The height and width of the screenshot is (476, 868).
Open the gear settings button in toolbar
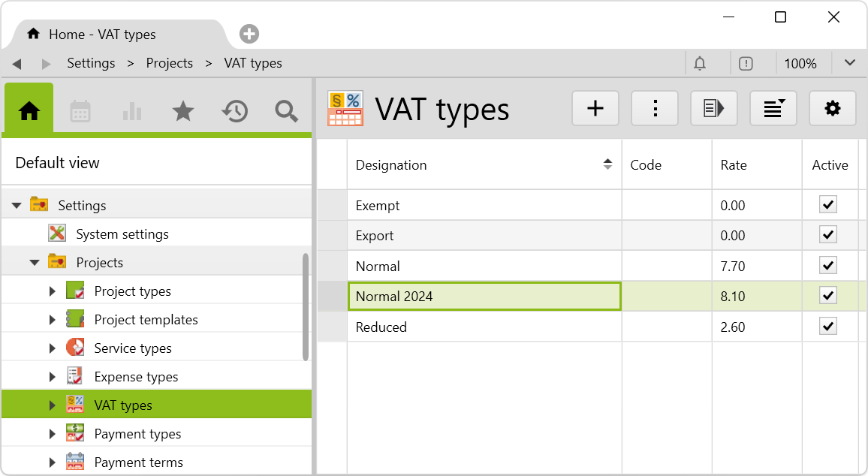[832, 109]
